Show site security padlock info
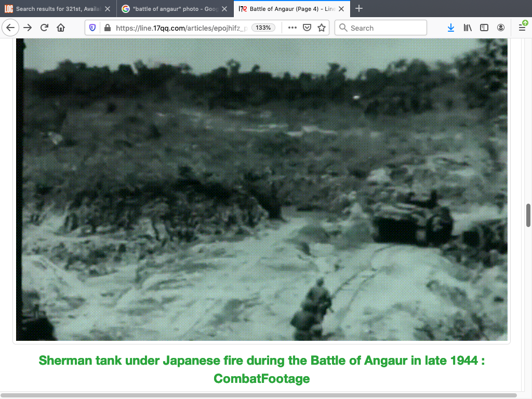Screen dimensions: 532x399 pos(107,28)
